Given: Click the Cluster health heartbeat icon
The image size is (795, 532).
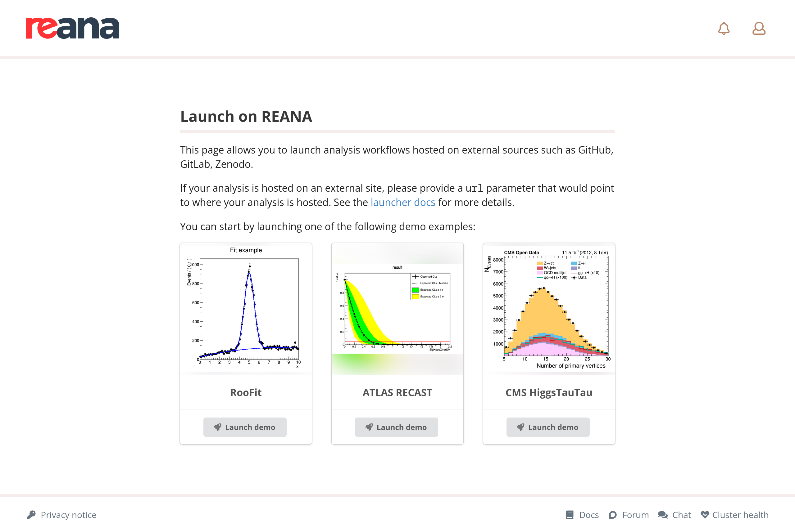Looking at the screenshot, I should pos(705,515).
